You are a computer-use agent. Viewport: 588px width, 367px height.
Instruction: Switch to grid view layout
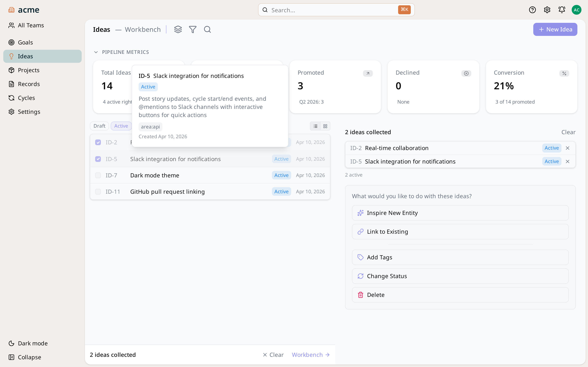325,126
